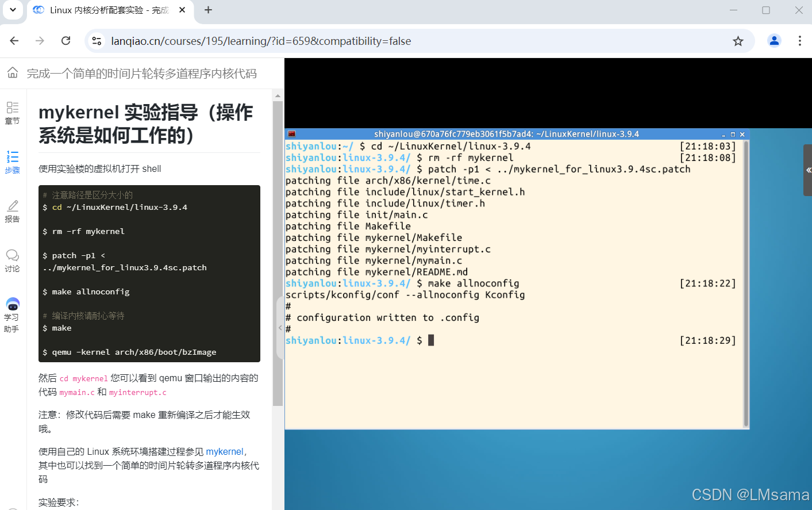Open the chapters (章节) panel

[13, 114]
